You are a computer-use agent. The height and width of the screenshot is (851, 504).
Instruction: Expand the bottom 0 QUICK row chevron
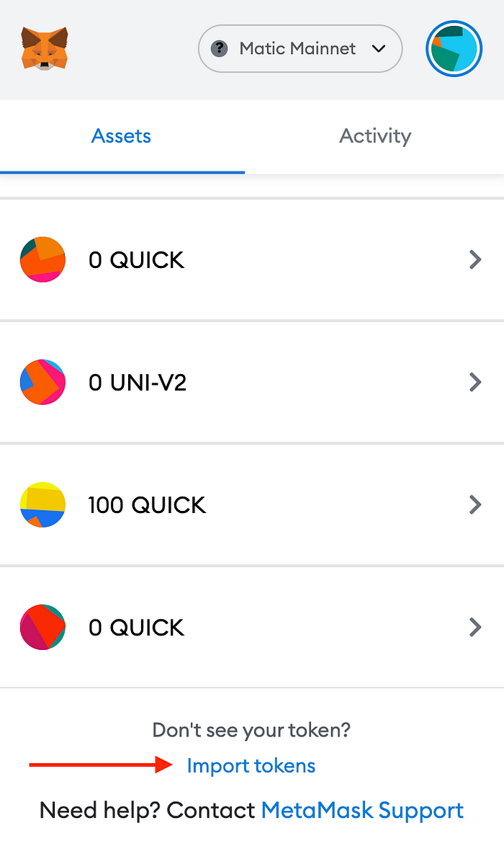[474, 627]
